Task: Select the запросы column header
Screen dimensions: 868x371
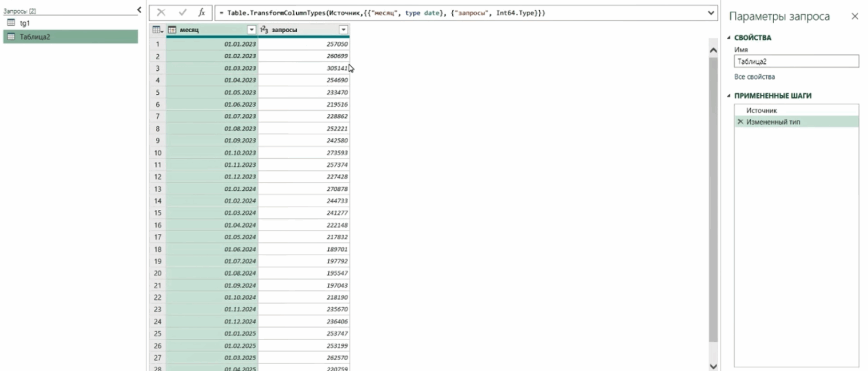Action: point(304,29)
